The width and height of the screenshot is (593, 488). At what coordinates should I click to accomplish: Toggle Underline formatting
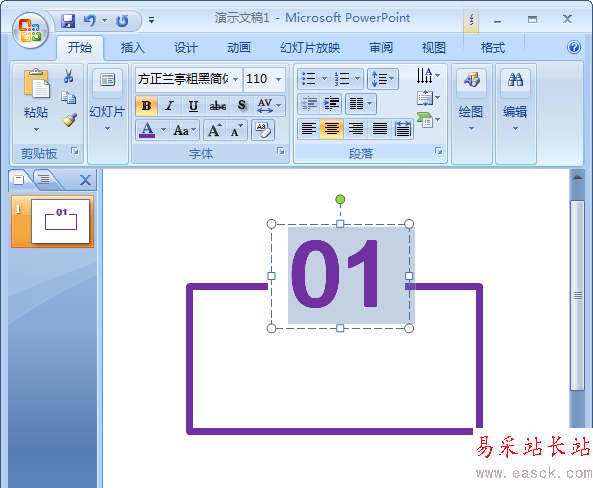[193, 106]
